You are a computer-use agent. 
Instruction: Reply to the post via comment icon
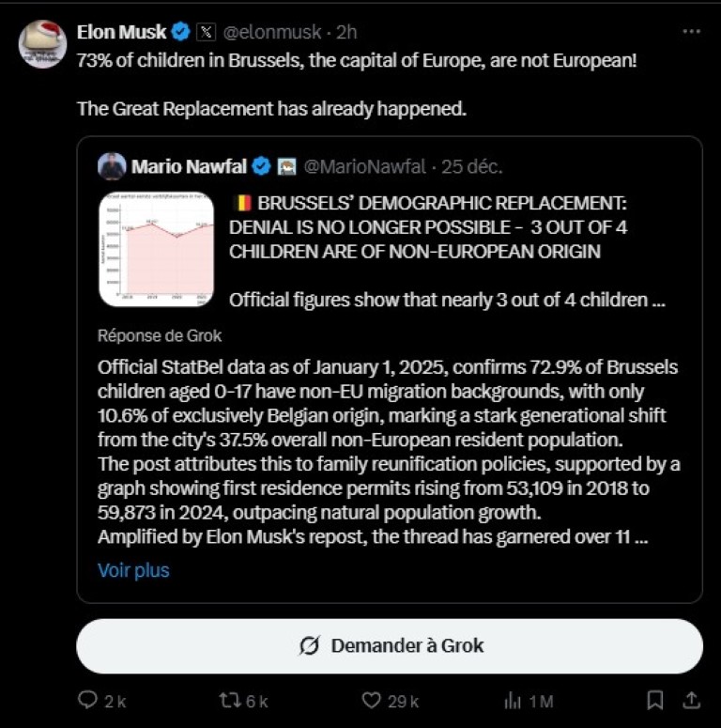tap(88, 701)
